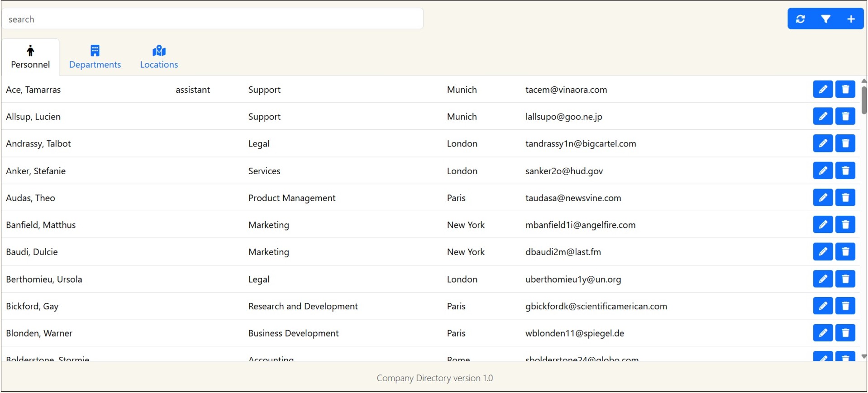Click into the search field
The image size is (868, 393).
213,19
